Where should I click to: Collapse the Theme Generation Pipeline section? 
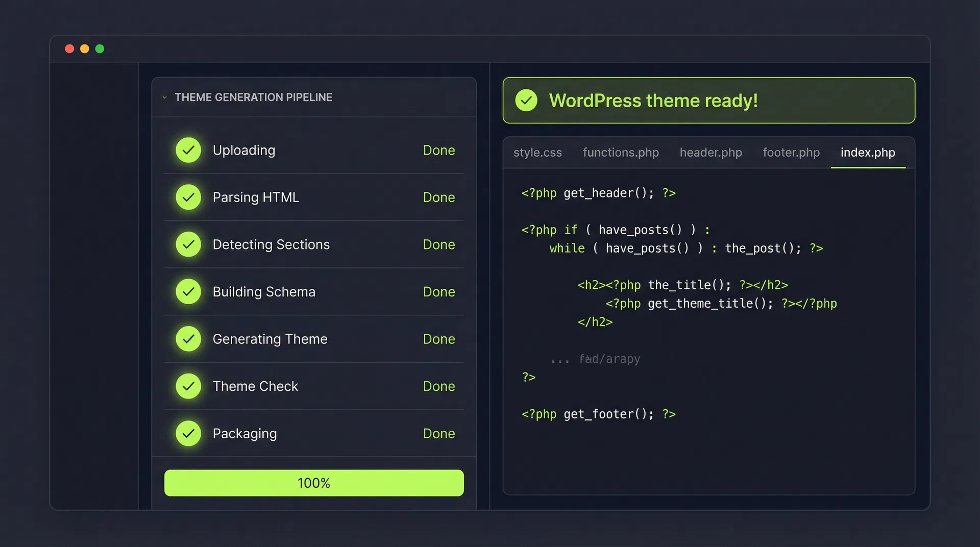[164, 97]
